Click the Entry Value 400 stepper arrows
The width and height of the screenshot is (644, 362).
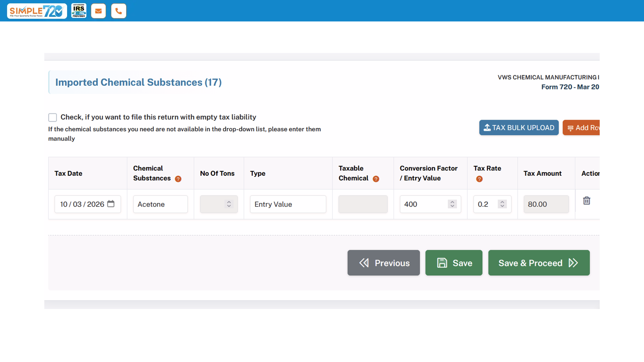(x=452, y=204)
